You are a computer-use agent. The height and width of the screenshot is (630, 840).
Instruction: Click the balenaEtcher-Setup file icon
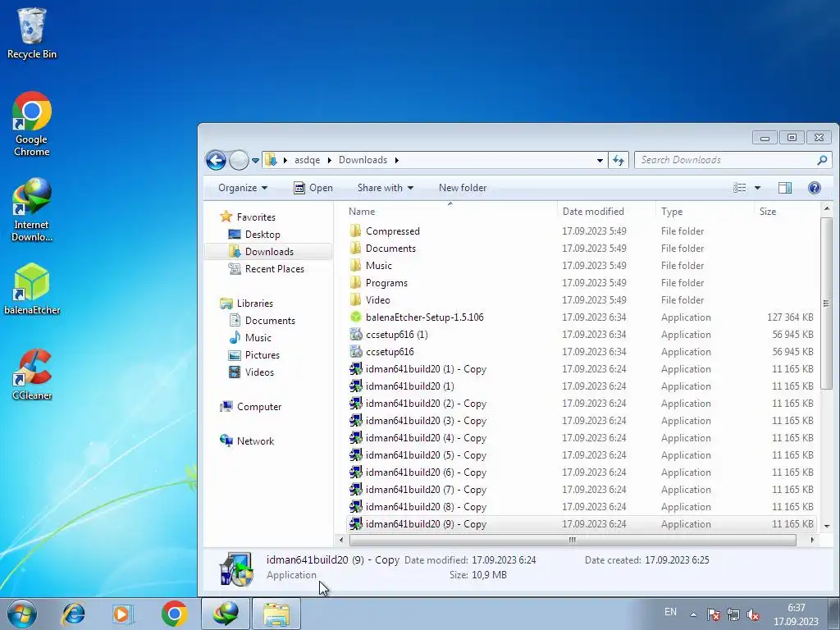356,317
